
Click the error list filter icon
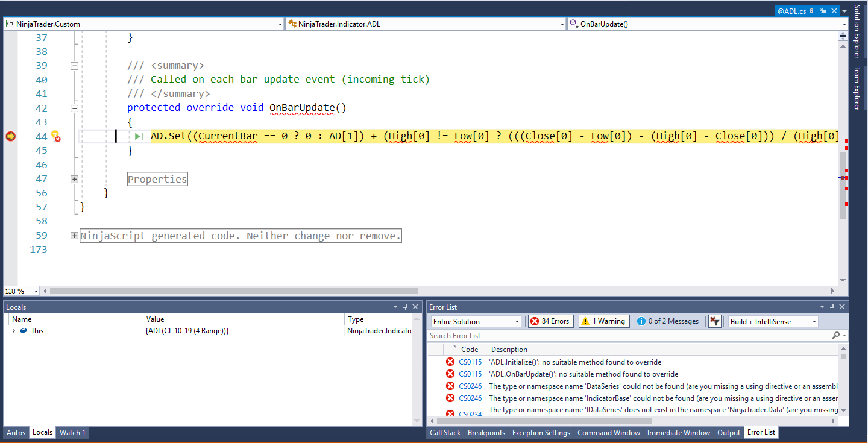[714, 321]
